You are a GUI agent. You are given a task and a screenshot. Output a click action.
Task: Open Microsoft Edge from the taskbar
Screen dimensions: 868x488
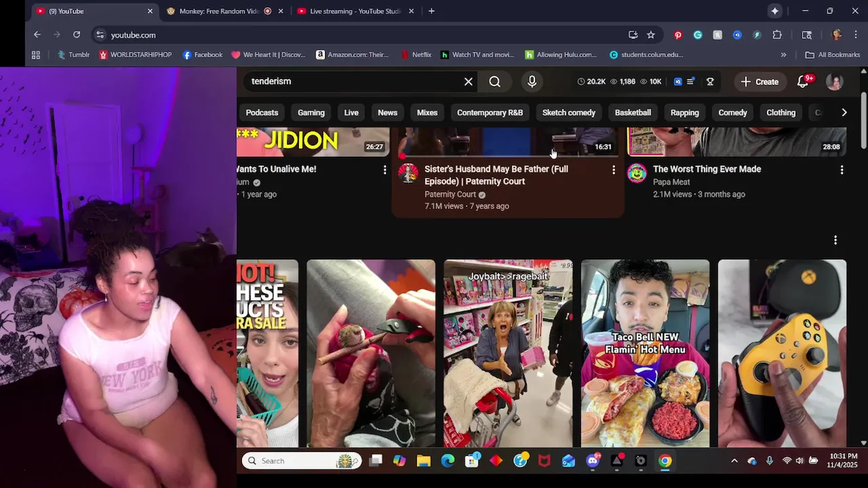pos(448,461)
